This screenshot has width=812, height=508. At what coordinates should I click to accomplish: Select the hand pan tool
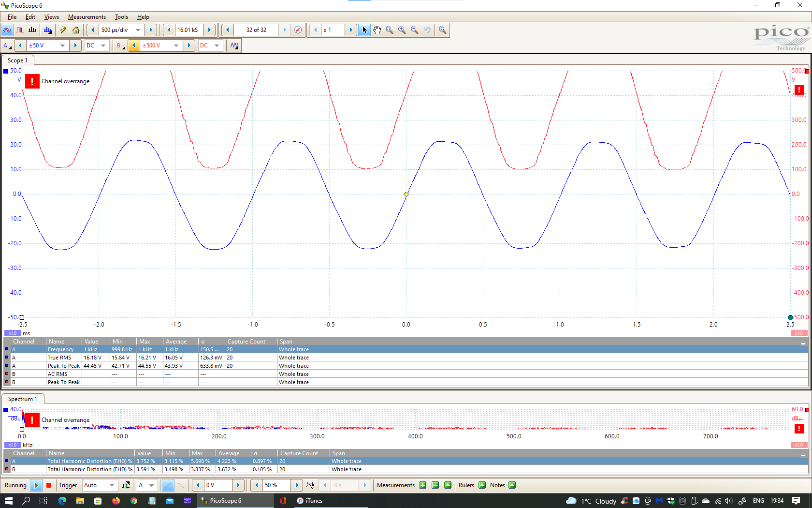click(x=377, y=30)
